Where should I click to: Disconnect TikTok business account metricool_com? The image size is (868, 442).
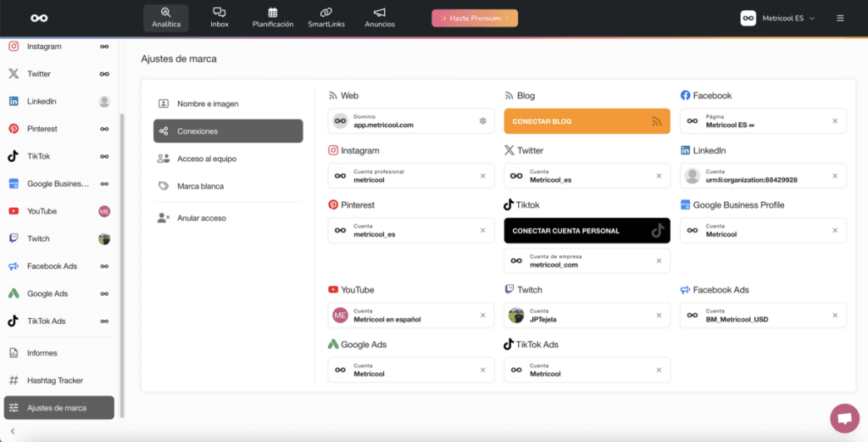point(659,261)
